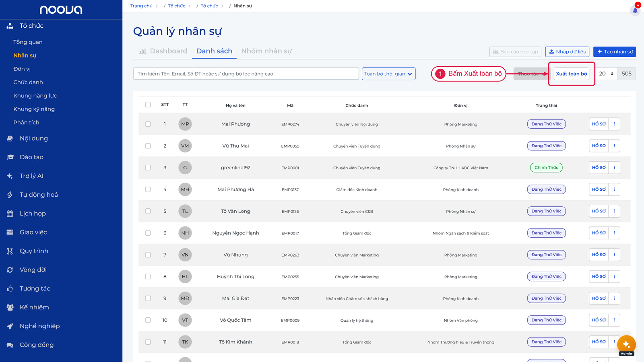Viewport: 644px width, 362px height.
Task: Click the Tự động hoá lightning icon
Action: click(x=10, y=195)
